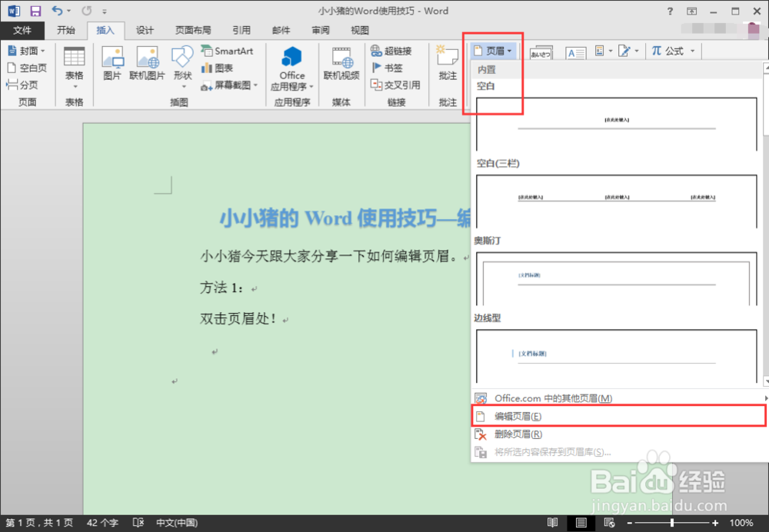Select the 奥斯汀 header thumbnail

617,278
